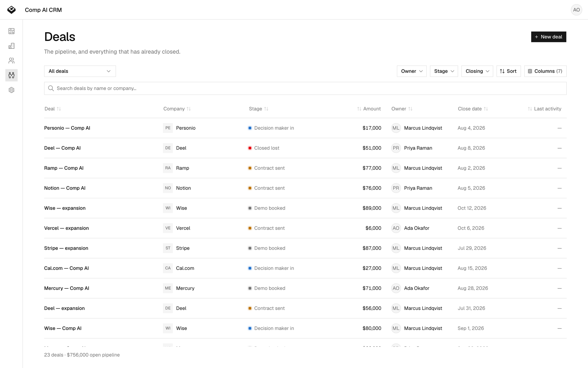The height and width of the screenshot is (368, 588).
Task: Create a deal with New deal button
Action: (549, 37)
